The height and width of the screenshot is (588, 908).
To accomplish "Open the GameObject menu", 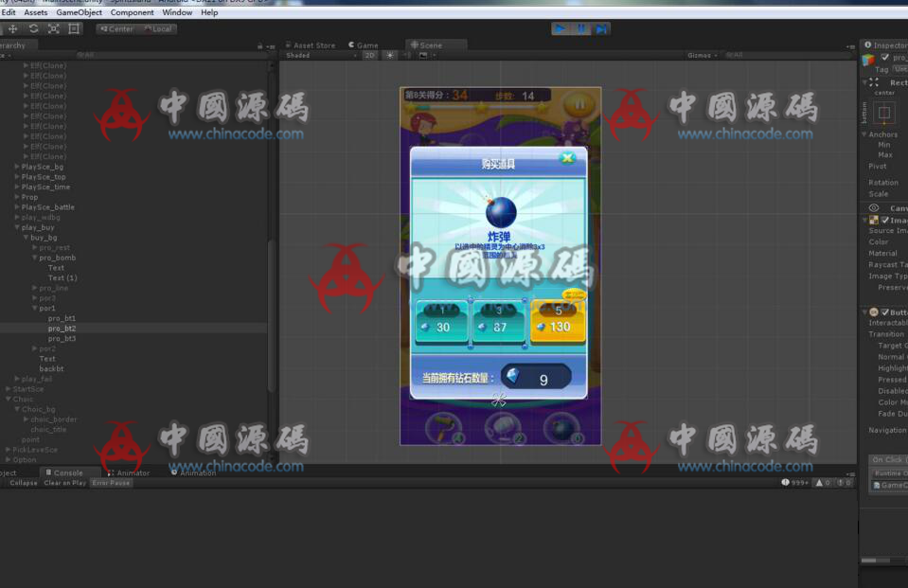I will tap(79, 12).
